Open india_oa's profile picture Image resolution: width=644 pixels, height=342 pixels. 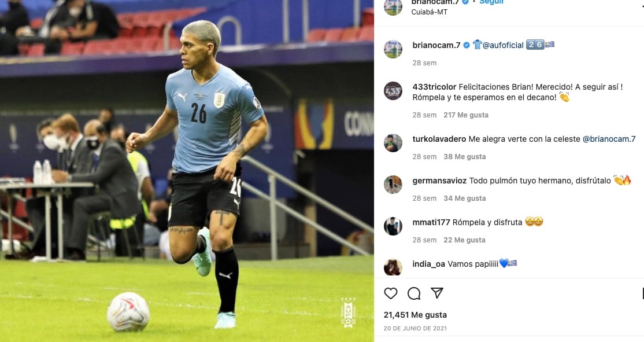click(393, 267)
